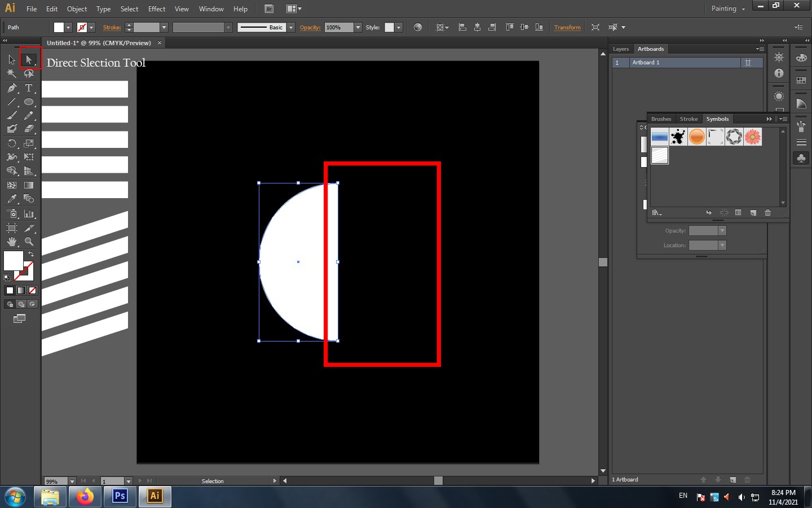Pick the Type tool
Image resolution: width=812 pixels, height=508 pixels.
[x=29, y=88]
